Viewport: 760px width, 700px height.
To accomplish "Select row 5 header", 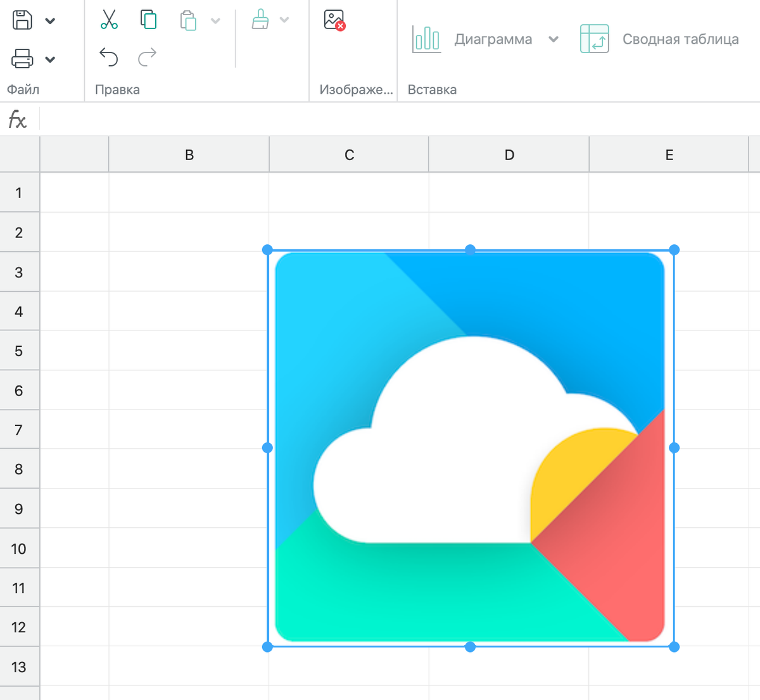I will point(19,351).
